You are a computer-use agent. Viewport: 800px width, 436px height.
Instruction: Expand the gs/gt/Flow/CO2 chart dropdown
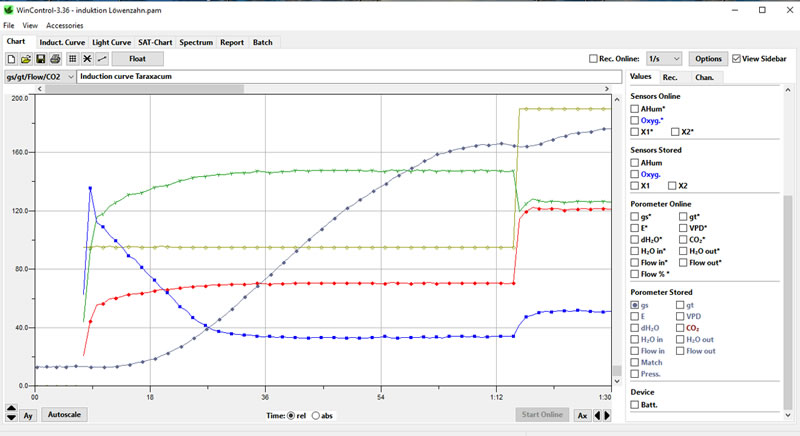pyautogui.click(x=69, y=76)
